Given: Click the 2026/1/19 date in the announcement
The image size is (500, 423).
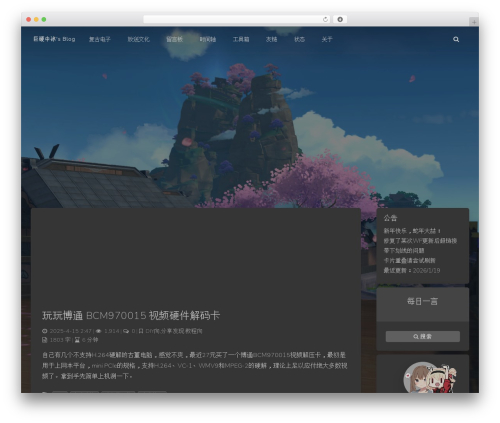Looking at the screenshot, I should (x=426, y=270).
